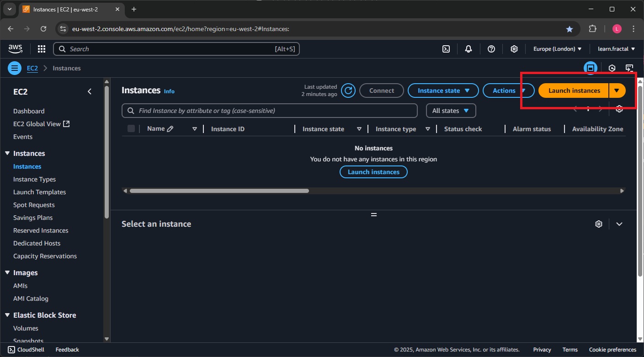Open console settings with the gear icon
The image size is (644, 357).
514,49
